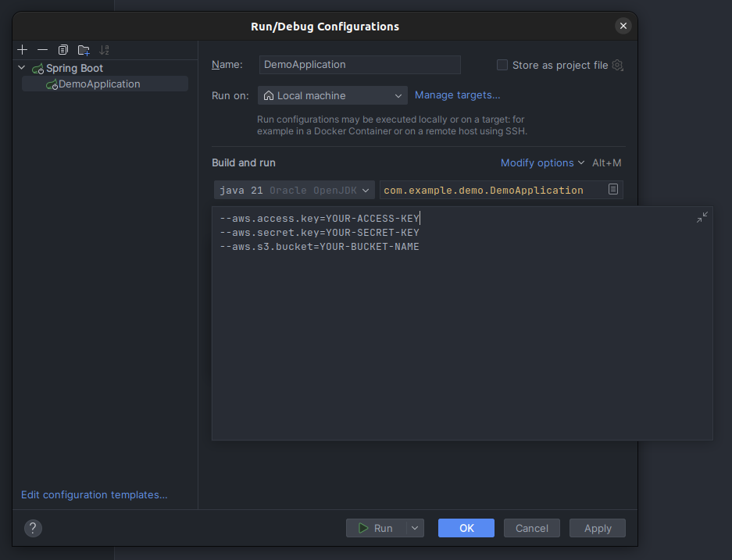This screenshot has width=732, height=560.
Task: Open the Run on Local machine dropdown
Action: 332,95
